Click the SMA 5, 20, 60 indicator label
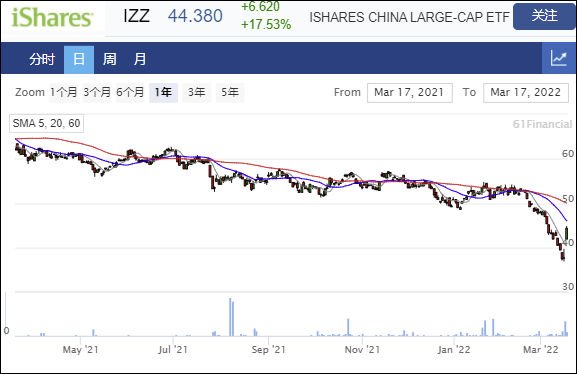 point(46,123)
